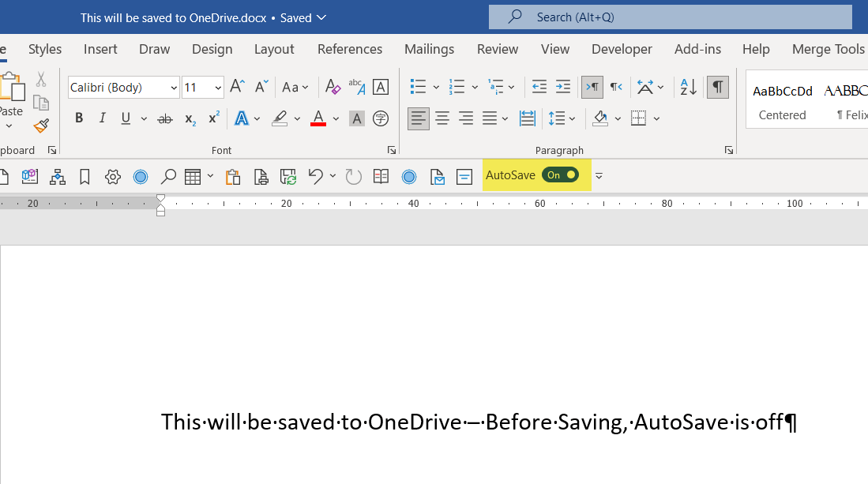Screen dimensions: 868x484
Task: Click the document title Saved dropdown
Action: [303, 17]
